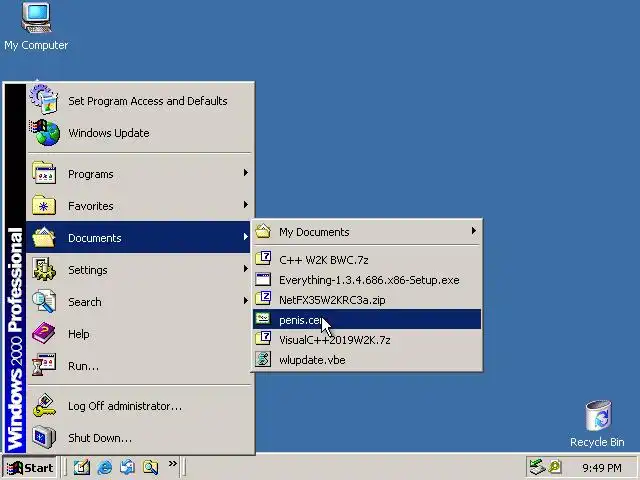This screenshot has width=640, height=480.
Task: Expand the Programs submenu arrow
Action: coord(245,173)
